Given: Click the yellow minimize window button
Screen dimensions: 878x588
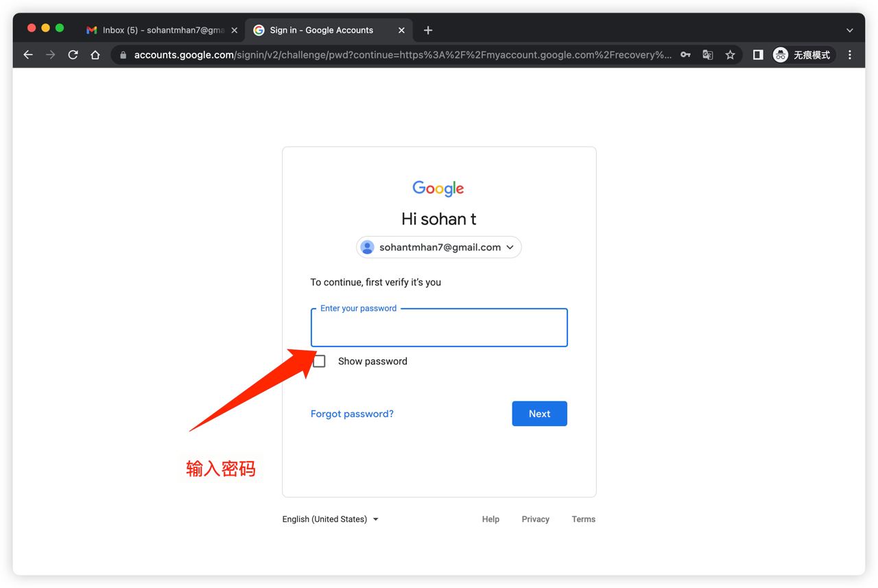Looking at the screenshot, I should pyautogui.click(x=46, y=28).
